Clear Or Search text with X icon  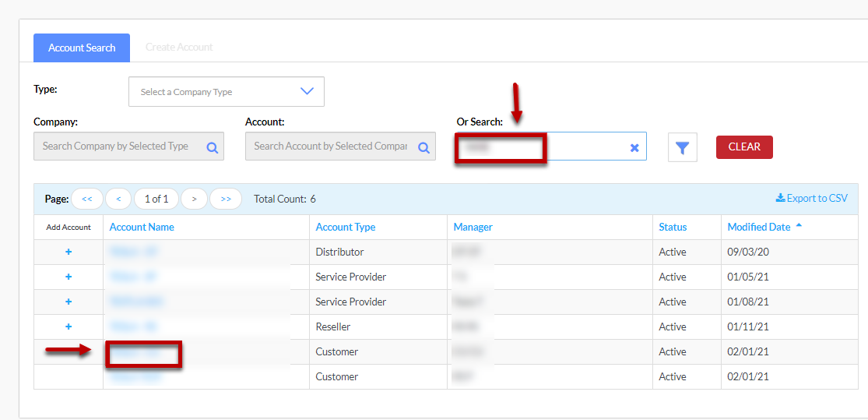pyautogui.click(x=634, y=147)
